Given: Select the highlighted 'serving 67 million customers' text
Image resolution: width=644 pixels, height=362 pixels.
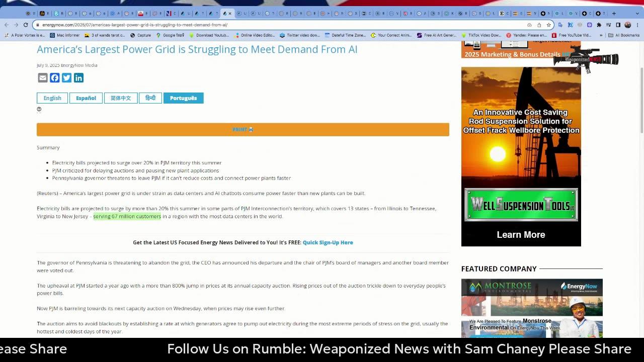Looking at the screenshot, I should 127,216.
